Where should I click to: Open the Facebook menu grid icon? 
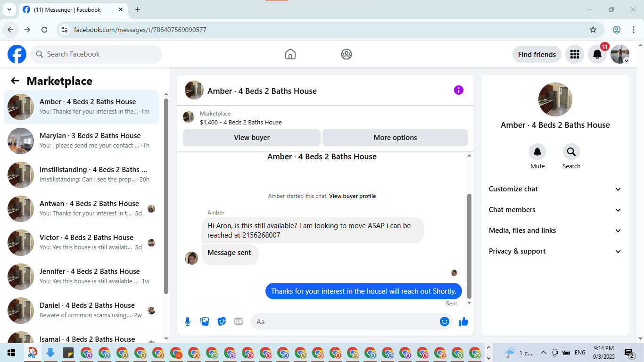tap(575, 54)
